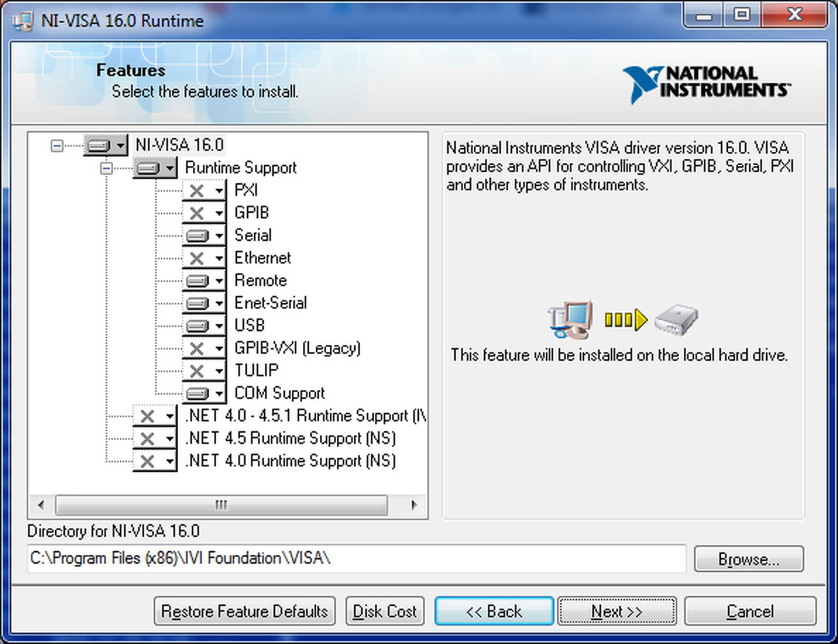838x644 pixels.
Task: Open the Runtime Support feature state dropdown
Action: [155, 168]
